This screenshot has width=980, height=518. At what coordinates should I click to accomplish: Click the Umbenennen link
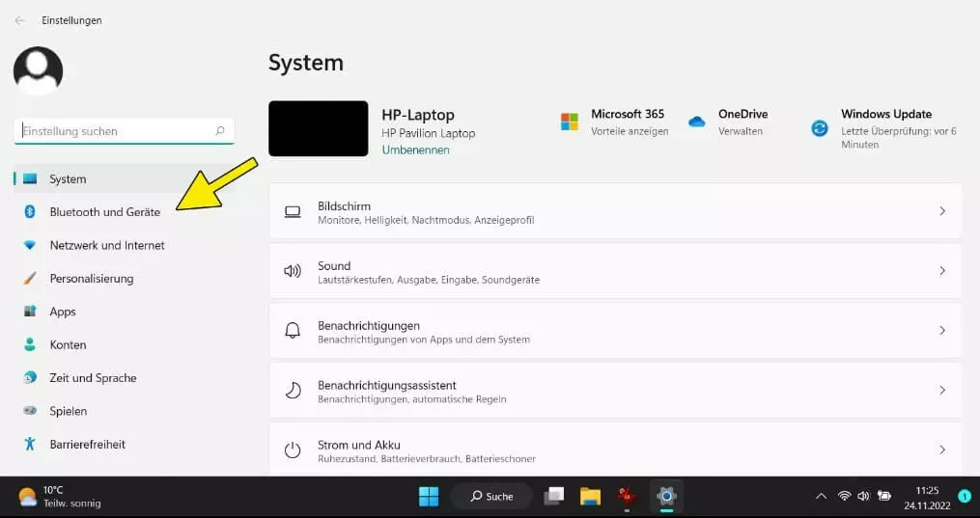415,150
